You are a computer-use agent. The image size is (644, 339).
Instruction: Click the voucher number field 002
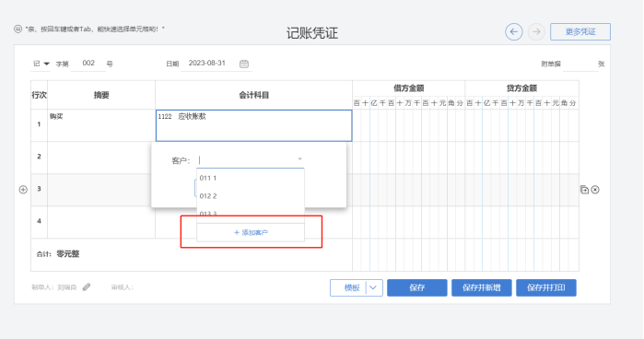[88, 64]
